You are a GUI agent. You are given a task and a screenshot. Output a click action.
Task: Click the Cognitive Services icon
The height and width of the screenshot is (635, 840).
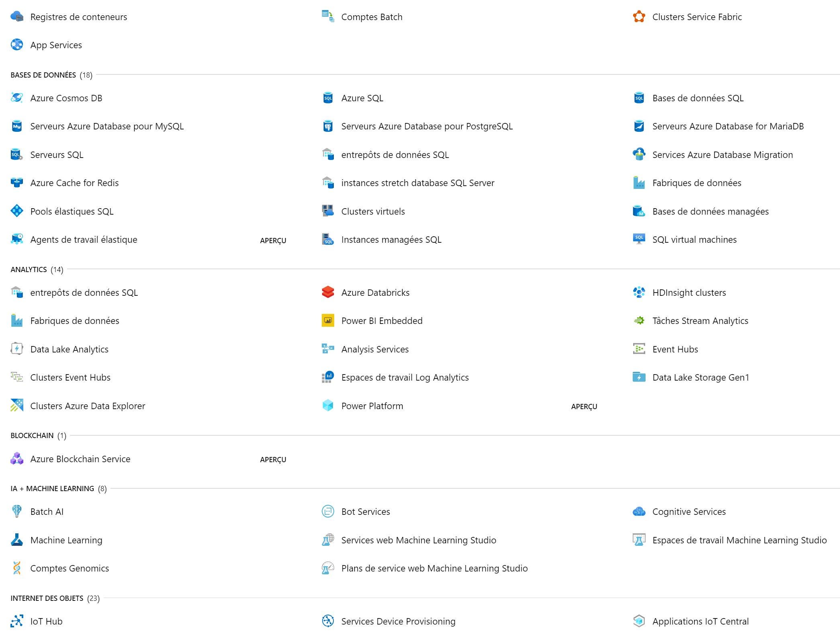point(639,512)
